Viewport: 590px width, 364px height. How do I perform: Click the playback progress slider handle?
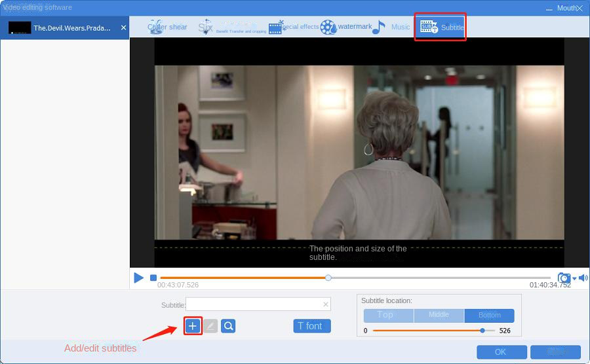[328, 278]
